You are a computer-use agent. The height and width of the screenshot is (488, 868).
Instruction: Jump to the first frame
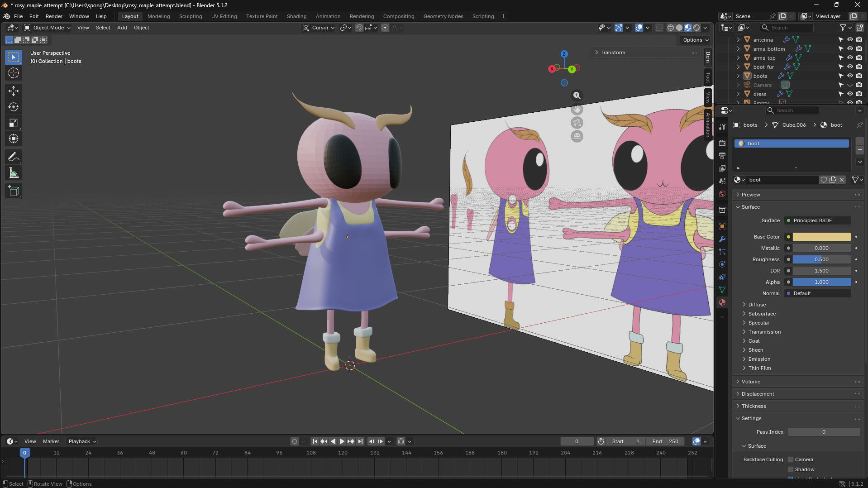coord(315,441)
